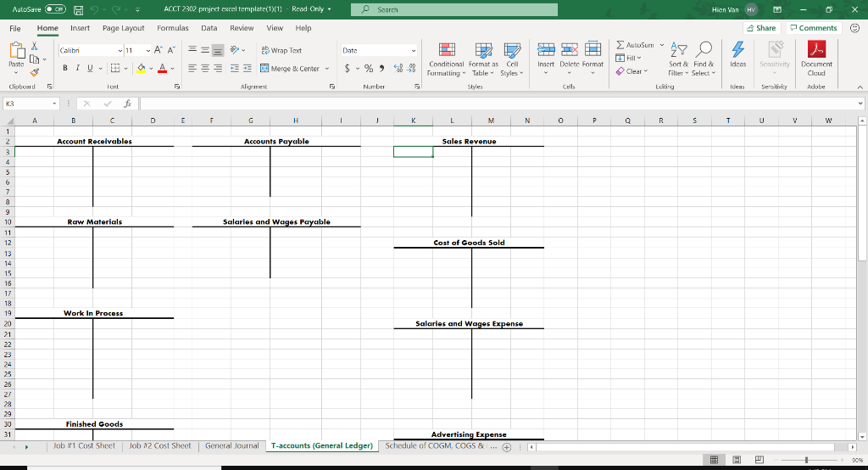Click the Paste clipboard icon
This screenshot has height=470, width=868.
17,52
